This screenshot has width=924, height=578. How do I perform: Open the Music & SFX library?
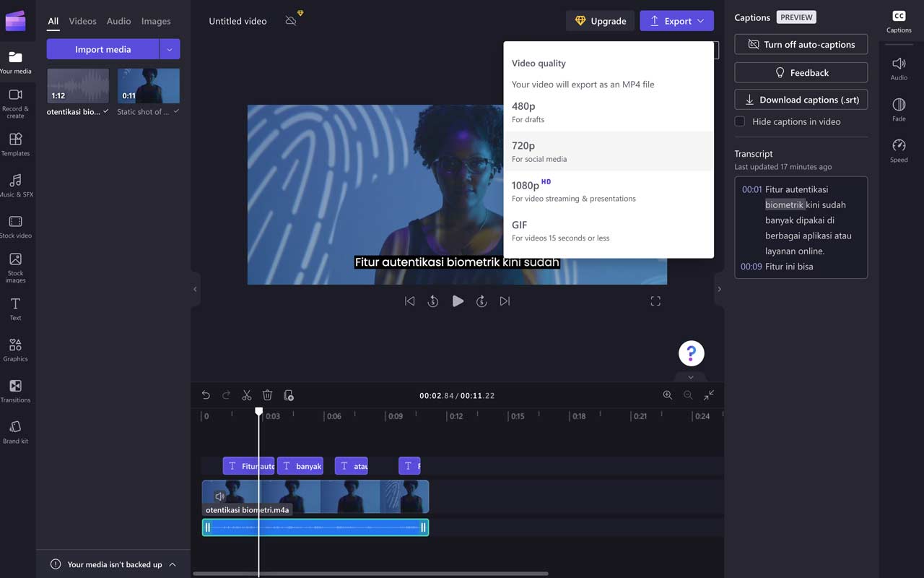coord(15,185)
